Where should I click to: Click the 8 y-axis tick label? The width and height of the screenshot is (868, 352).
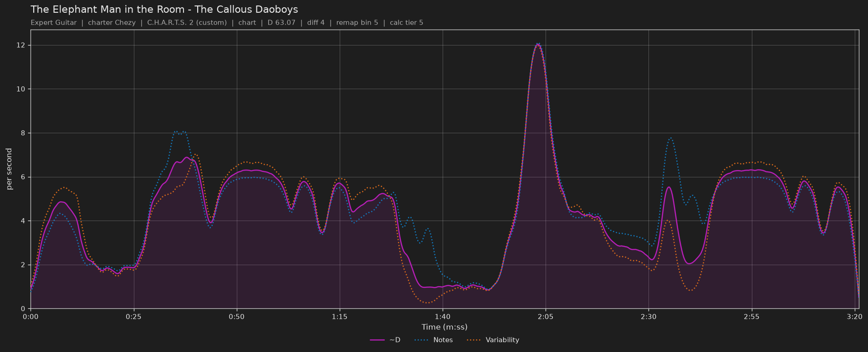(x=23, y=133)
